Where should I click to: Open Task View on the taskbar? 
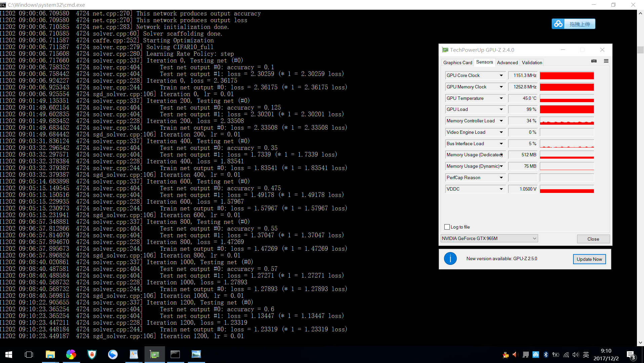click(x=29, y=355)
